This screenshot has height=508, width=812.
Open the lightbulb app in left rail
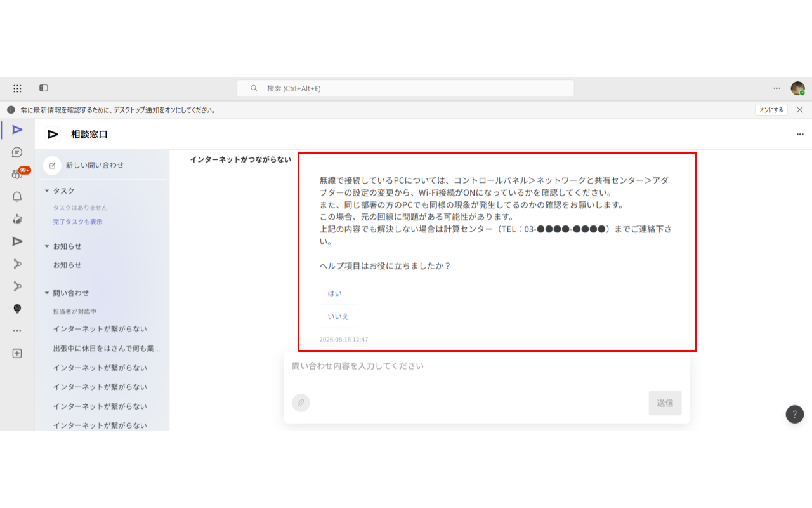coord(17,309)
